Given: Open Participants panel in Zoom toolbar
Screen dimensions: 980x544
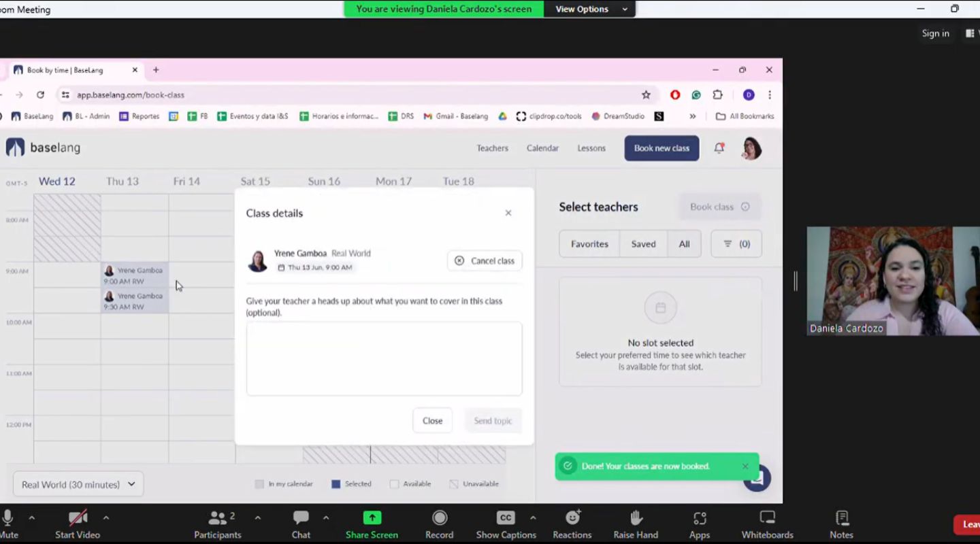Looking at the screenshot, I should coord(217,524).
